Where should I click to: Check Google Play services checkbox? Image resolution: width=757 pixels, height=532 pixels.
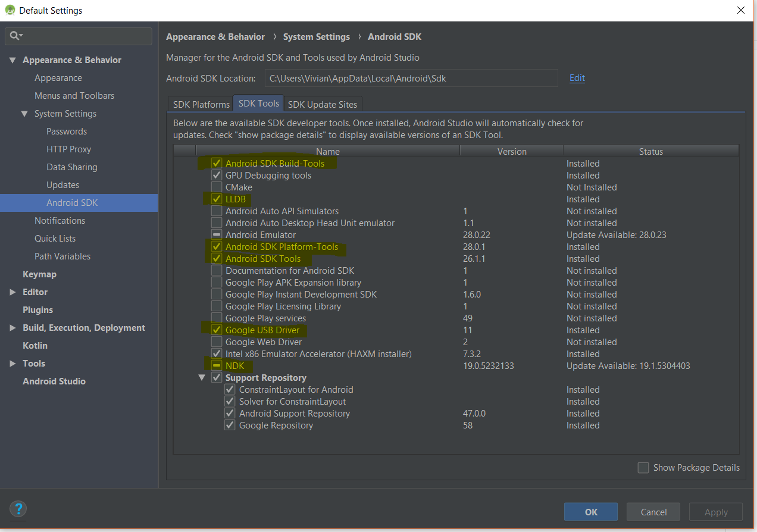click(x=217, y=318)
